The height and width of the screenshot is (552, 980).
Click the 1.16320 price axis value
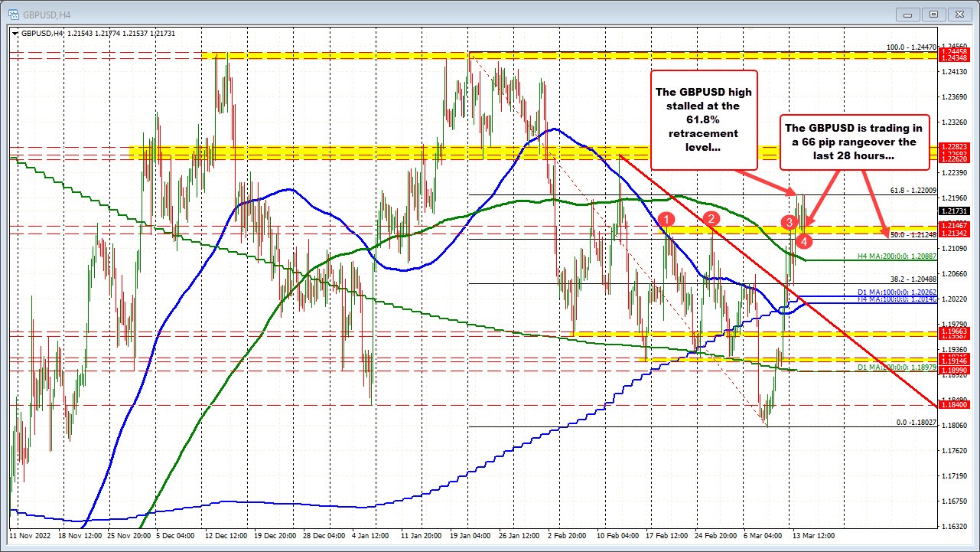tap(953, 526)
